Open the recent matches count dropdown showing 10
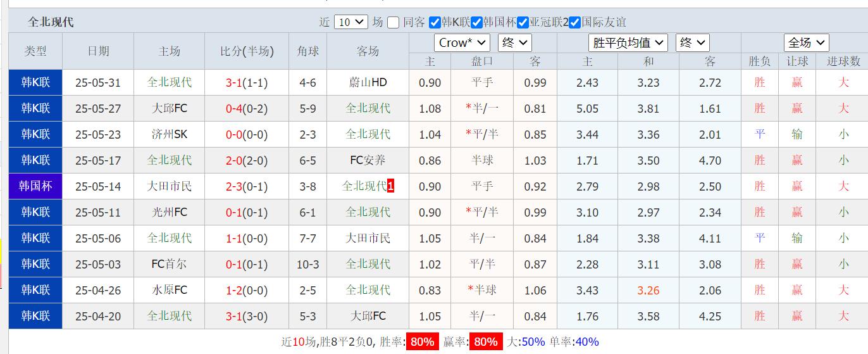 click(350, 22)
